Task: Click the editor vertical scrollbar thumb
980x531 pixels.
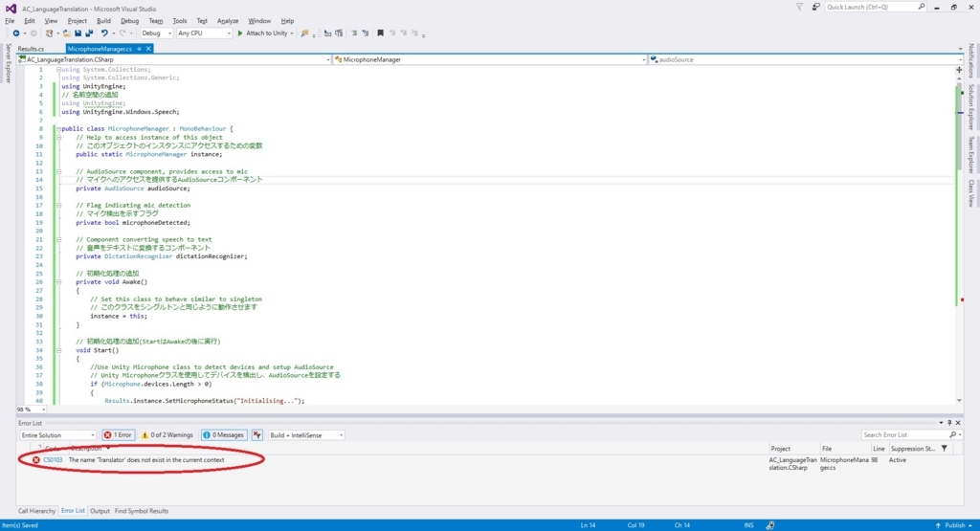Action: [959, 128]
